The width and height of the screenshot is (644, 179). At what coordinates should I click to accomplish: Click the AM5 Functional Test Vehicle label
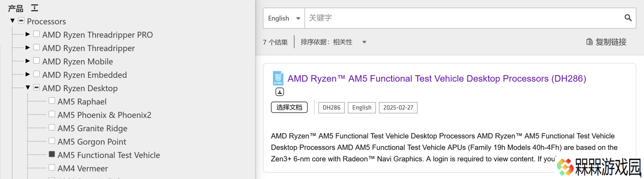pos(109,155)
